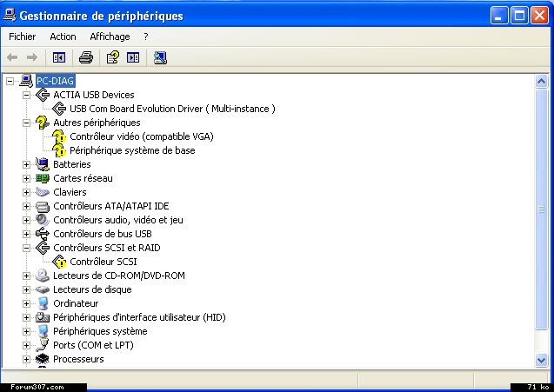Expand the Ports (COM et LPT) category
554x392 pixels.
point(26,345)
